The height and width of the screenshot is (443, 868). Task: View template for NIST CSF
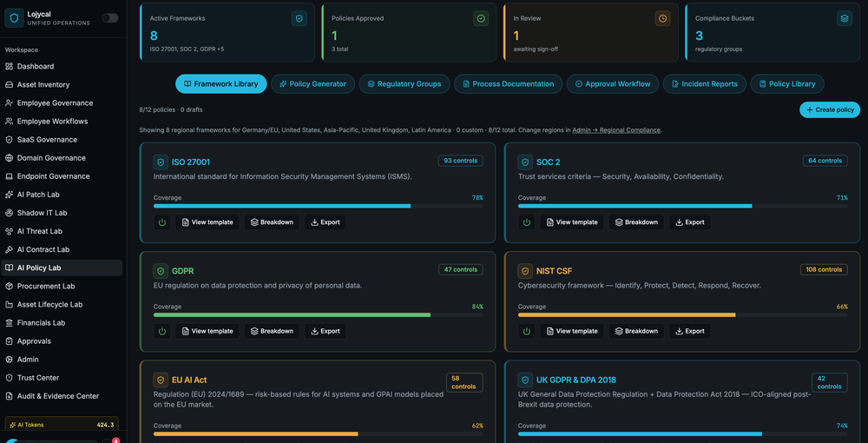[572, 331]
